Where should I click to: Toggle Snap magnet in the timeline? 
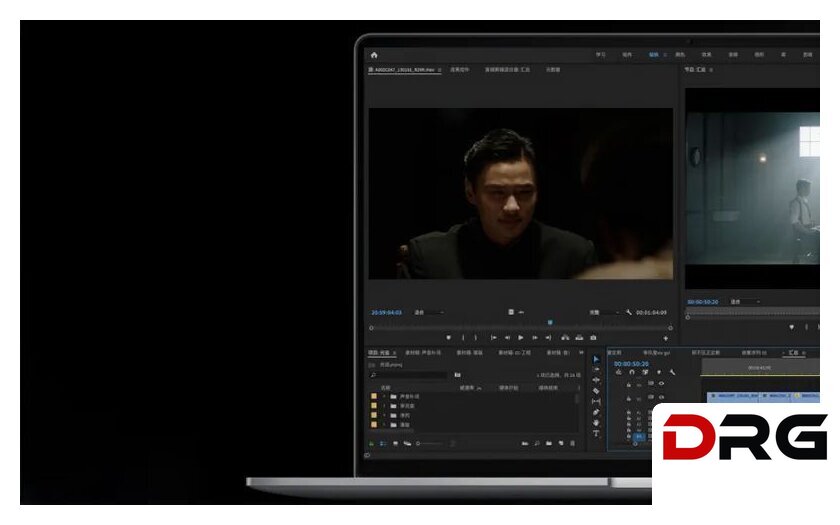pyautogui.click(x=632, y=372)
